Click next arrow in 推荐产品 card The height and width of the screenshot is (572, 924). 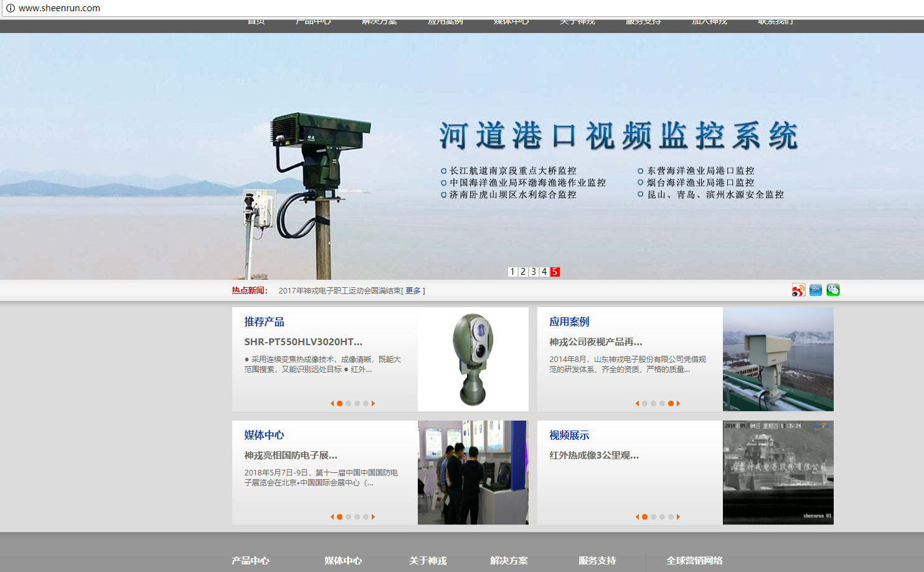[374, 404]
